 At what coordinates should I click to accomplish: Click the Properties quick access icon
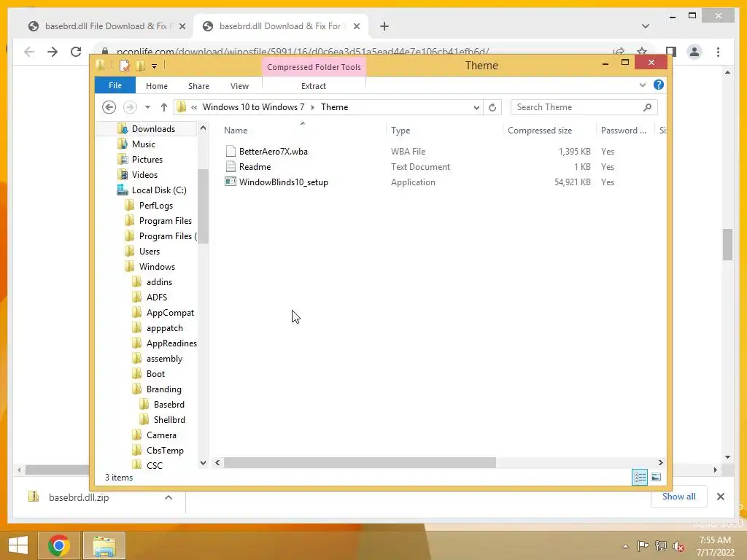click(x=124, y=66)
